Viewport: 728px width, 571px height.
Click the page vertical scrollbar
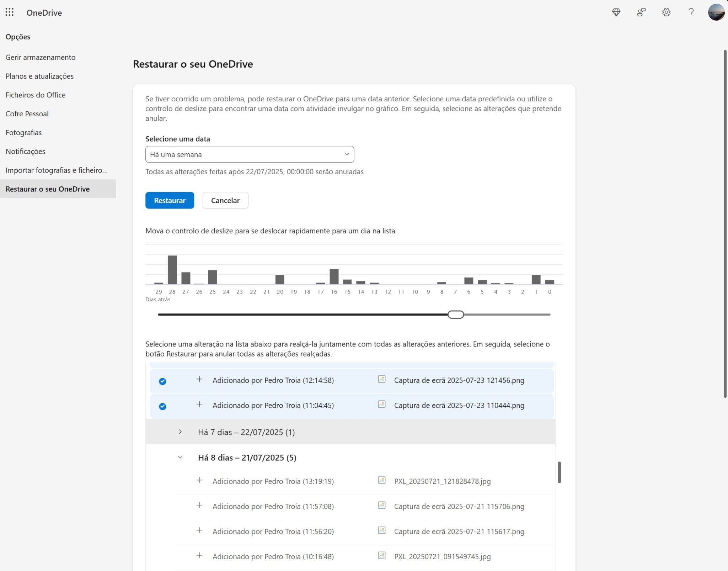point(726,224)
